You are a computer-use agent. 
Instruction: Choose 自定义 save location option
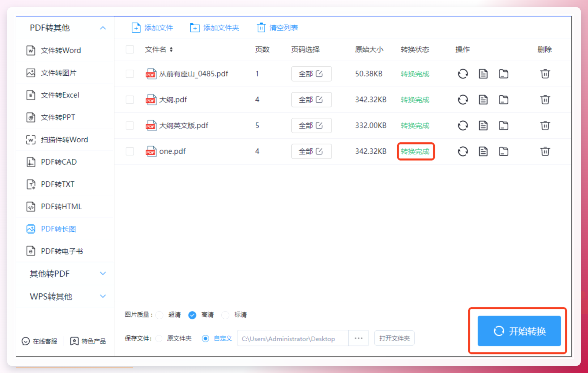click(x=205, y=338)
